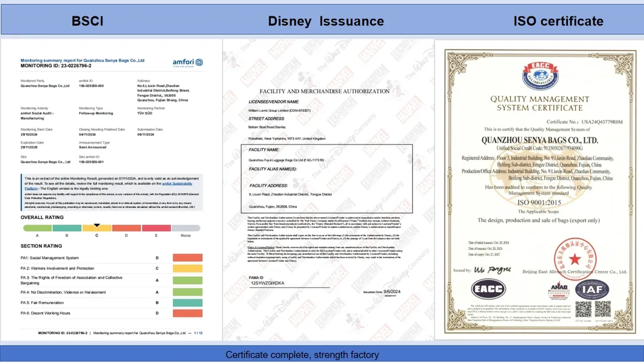Click the gray None segment of Overall Rating
Viewport: 644px width, 362px height.
coord(186,228)
